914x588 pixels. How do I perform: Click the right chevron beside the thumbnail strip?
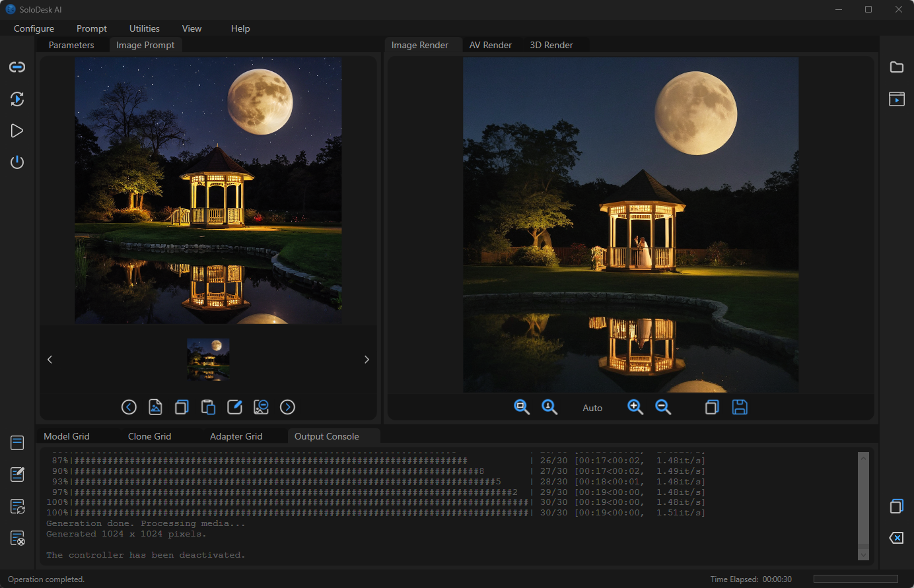[367, 360]
